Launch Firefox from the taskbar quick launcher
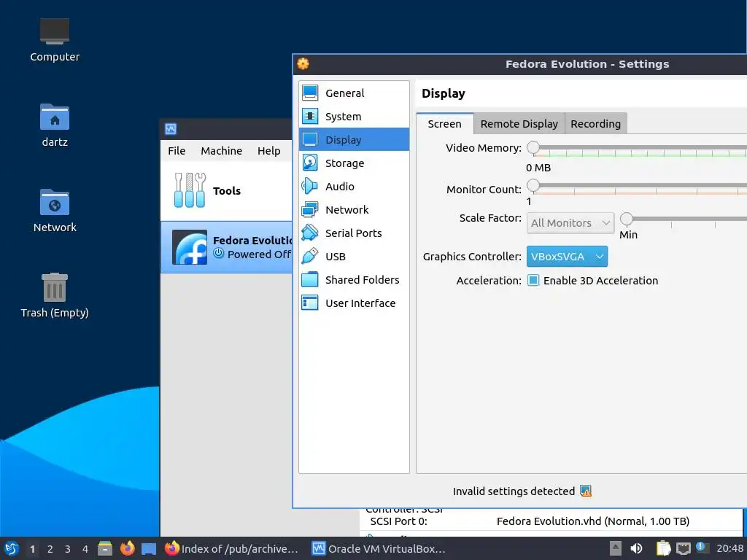The image size is (747, 560). tap(127, 548)
